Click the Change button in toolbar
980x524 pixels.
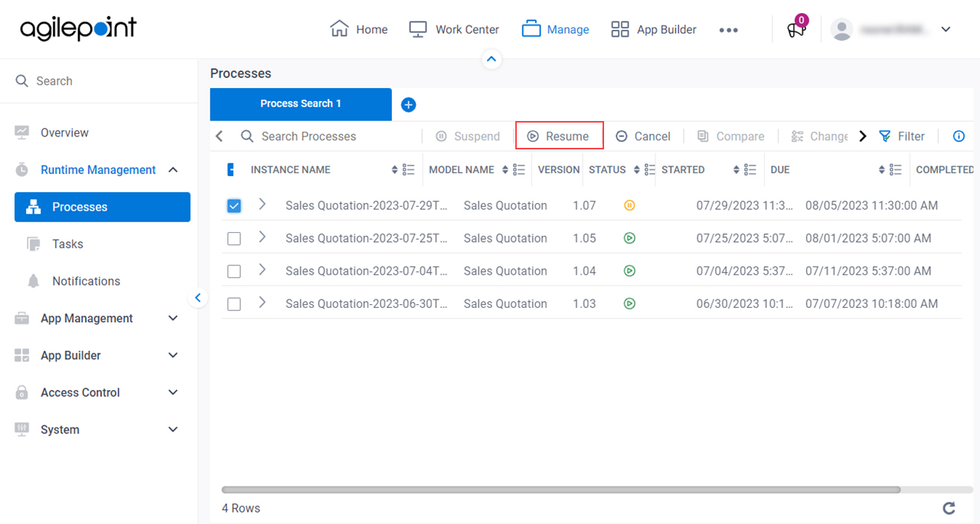[819, 136]
